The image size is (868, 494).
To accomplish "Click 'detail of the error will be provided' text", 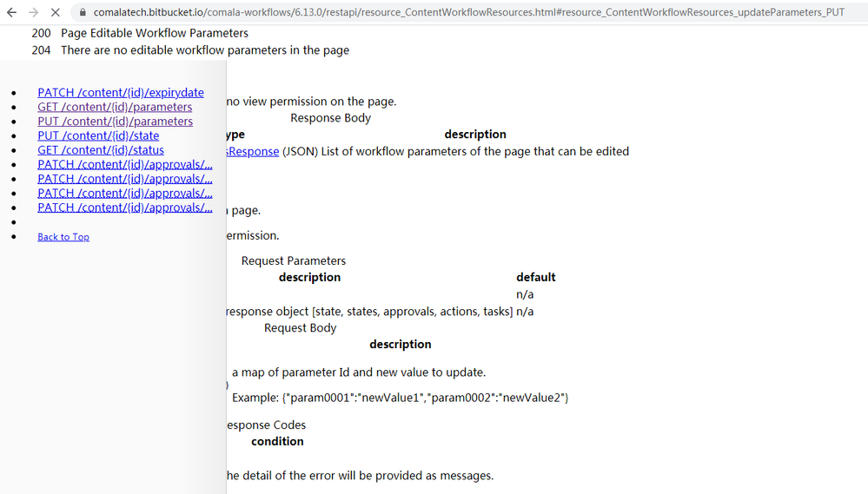I will point(360,476).
